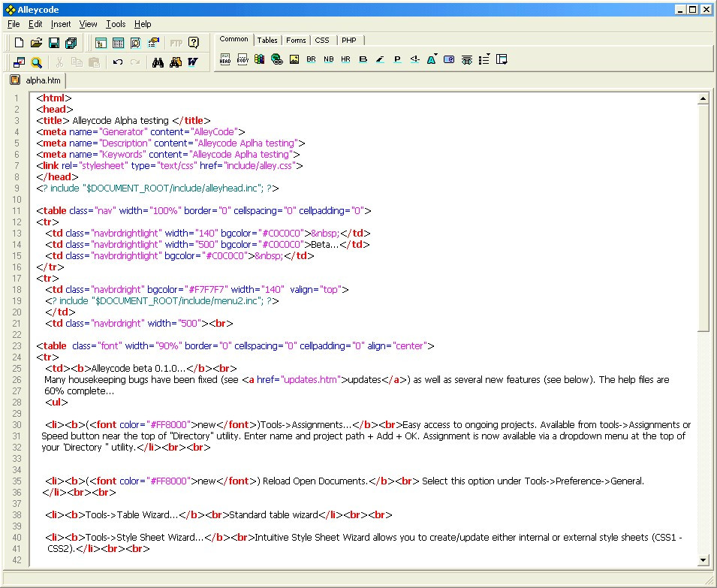Click "AlleyCode" generator content value
The width and height of the screenshot is (717, 588).
(215, 131)
